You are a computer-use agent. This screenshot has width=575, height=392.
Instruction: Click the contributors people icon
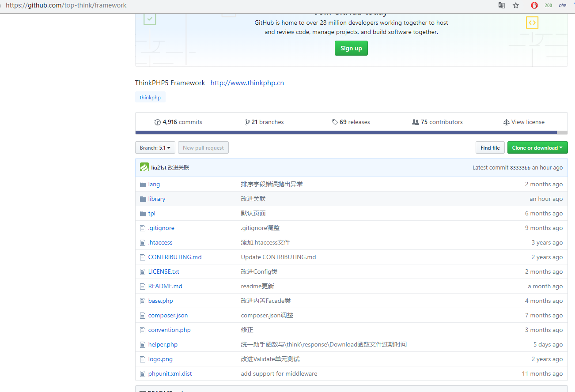coord(415,122)
